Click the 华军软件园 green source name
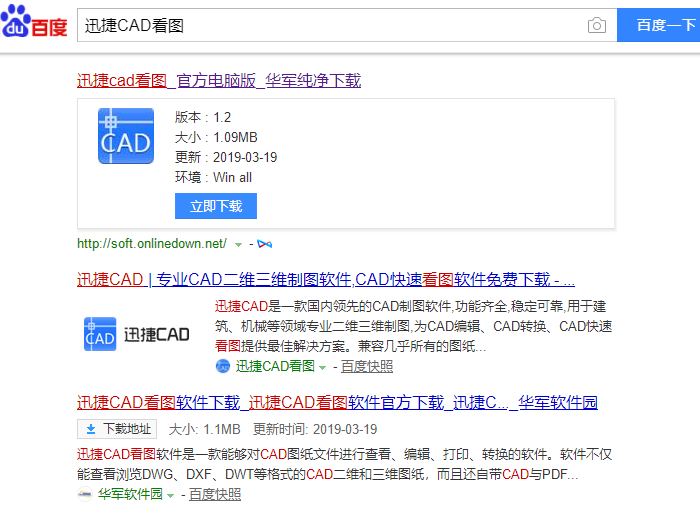Image resolution: width=700 pixels, height=515 pixels. (130, 494)
